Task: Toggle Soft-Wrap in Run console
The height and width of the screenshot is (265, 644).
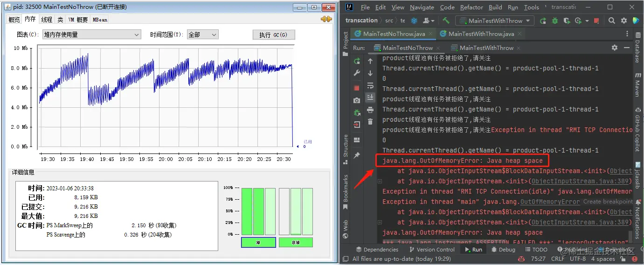Action: click(x=370, y=85)
